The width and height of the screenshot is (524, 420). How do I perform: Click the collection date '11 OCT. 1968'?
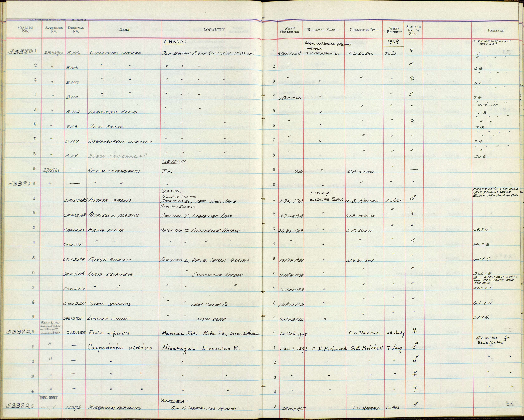pos(290,98)
